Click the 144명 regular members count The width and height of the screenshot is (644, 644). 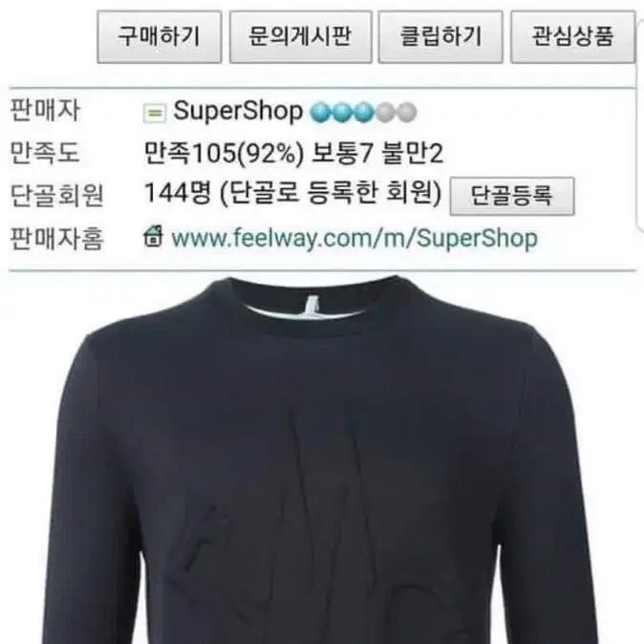click(x=178, y=193)
